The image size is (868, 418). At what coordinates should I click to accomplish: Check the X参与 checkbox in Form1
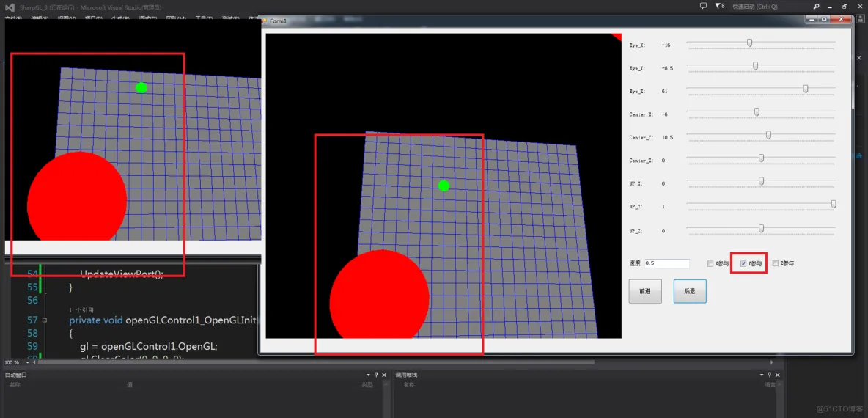710,263
